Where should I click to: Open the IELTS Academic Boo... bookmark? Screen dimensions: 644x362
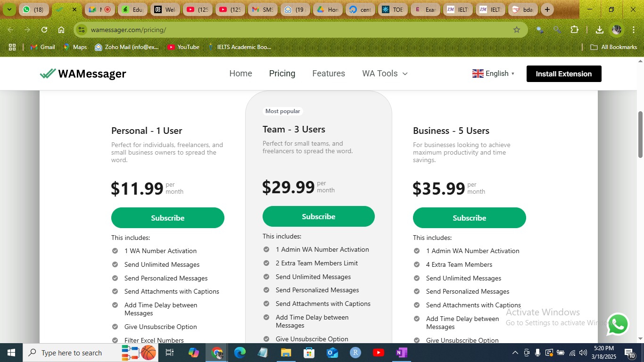tap(239, 47)
